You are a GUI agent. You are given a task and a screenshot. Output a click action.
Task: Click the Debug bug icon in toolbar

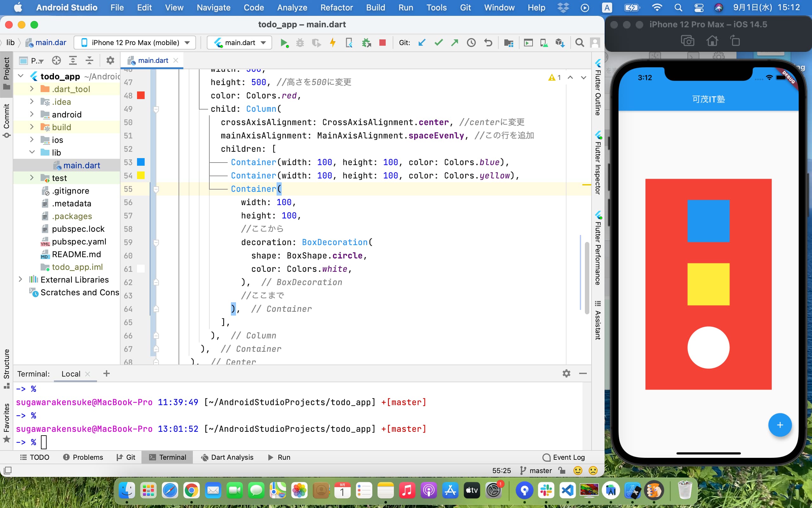(300, 43)
